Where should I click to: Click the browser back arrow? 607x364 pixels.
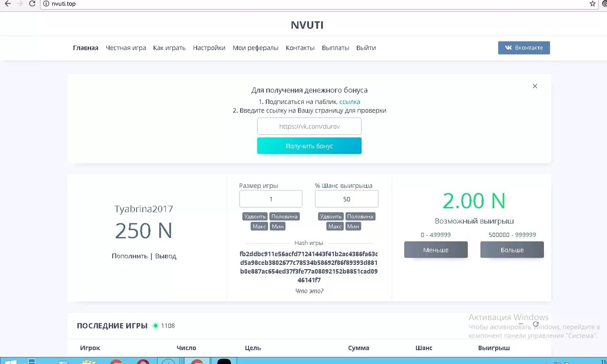pos(8,4)
